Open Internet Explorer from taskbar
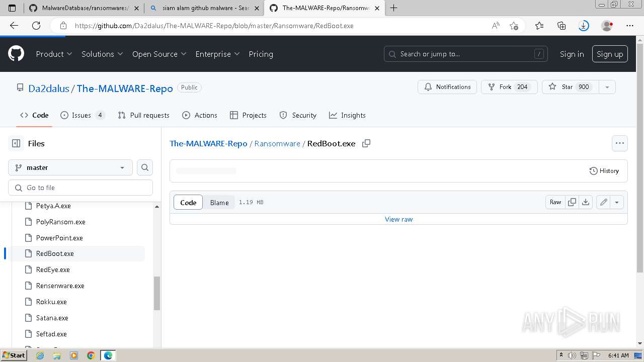Viewport: 644px width, 362px height. coord(40,355)
